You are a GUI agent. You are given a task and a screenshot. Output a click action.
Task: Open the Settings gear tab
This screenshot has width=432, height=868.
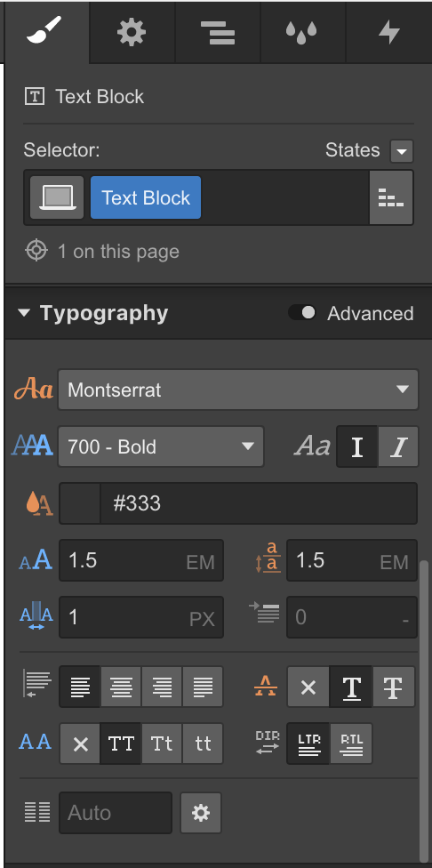[x=132, y=32]
